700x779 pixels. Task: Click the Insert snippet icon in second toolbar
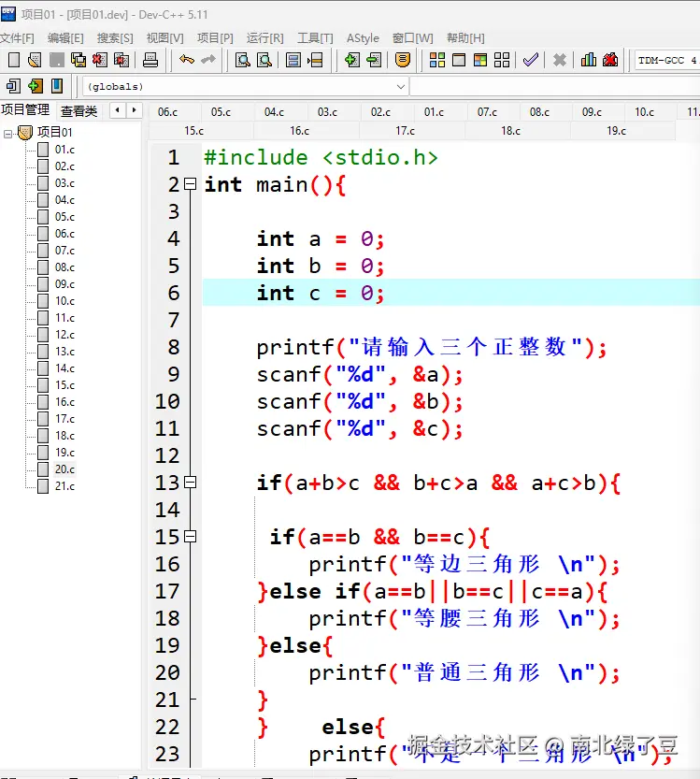pyautogui.click(x=13, y=86)
